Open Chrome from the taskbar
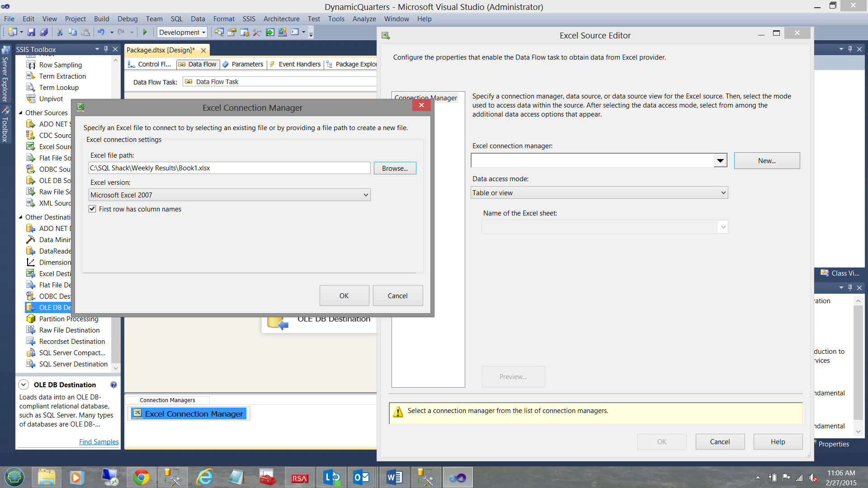Screen dimensions: 868x488 coord(141,478)
